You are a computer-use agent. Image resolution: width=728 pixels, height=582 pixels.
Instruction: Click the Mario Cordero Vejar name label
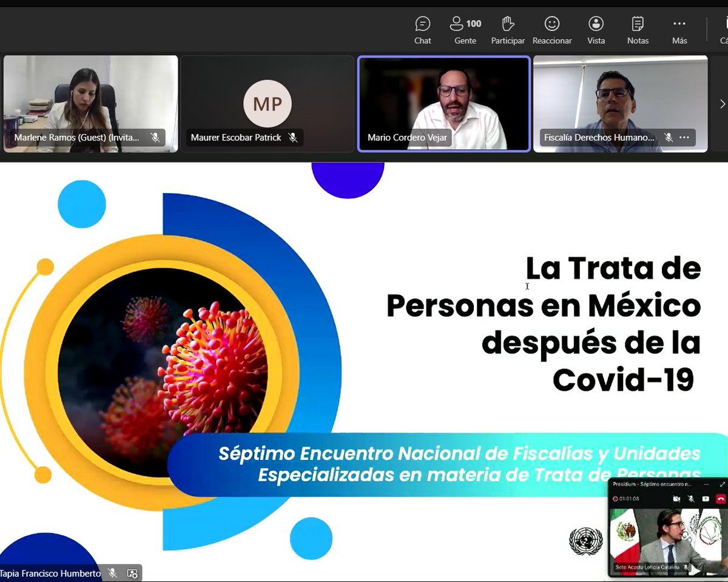[407, 138]
